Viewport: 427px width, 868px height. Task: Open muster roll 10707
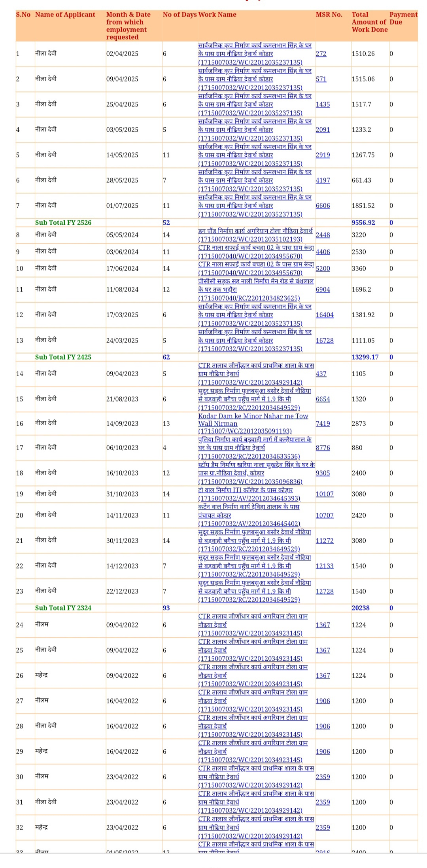click(325, 515)
